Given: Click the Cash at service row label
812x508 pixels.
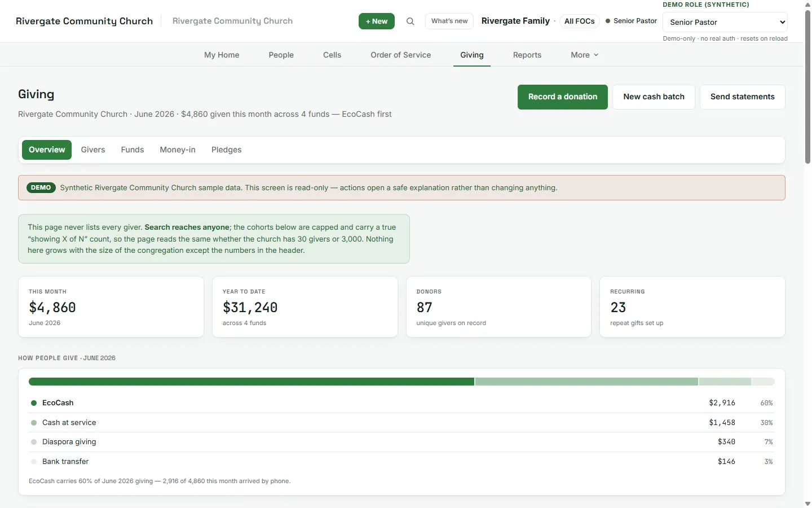Looking at the screenshot, I should coord(69,423).
